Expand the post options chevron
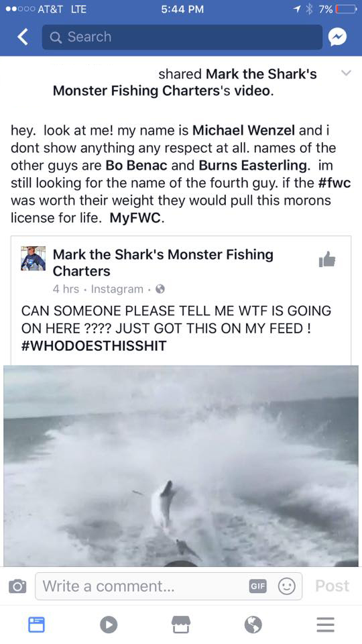Screen dimensions: 362x644 [347, 73]
